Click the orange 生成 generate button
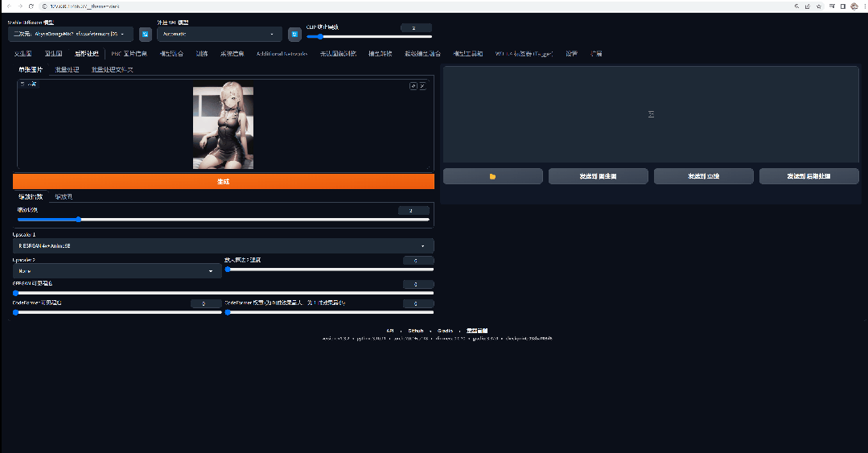868x453 pixels. click(223, 182)
